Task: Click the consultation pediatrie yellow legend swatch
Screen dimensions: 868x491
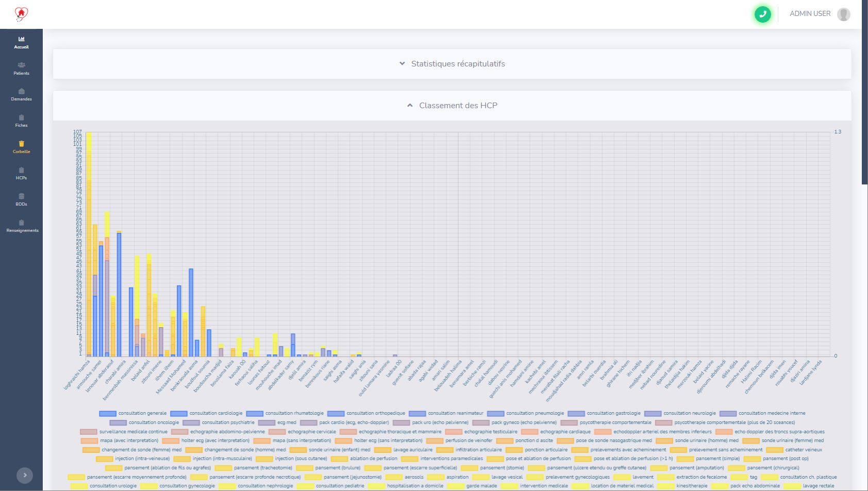Action: 305,486
